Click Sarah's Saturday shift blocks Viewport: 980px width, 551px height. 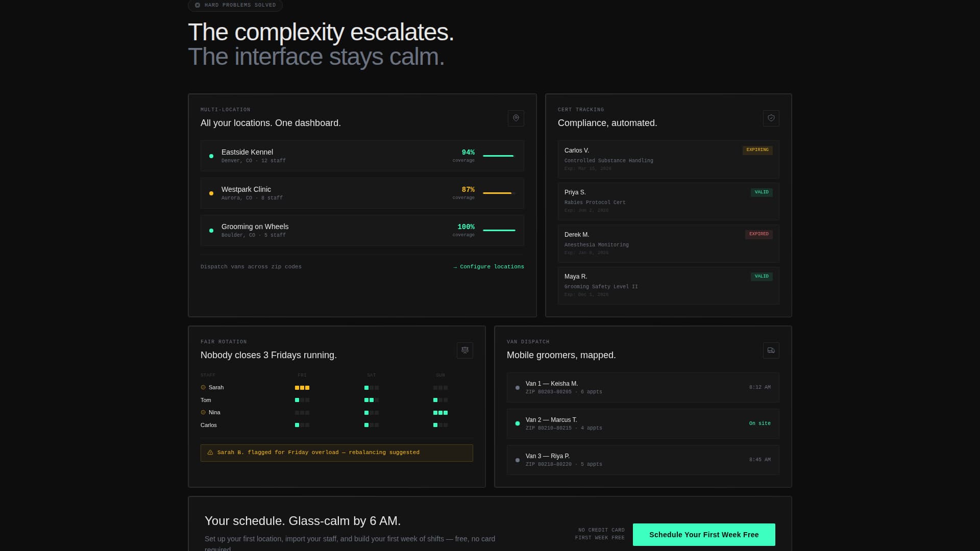[x=372, y=388]
